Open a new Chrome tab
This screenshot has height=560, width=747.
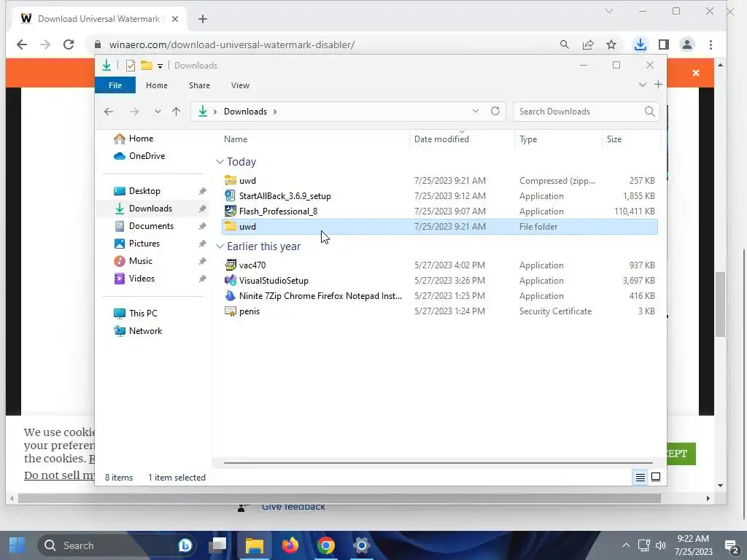[203, 19]
